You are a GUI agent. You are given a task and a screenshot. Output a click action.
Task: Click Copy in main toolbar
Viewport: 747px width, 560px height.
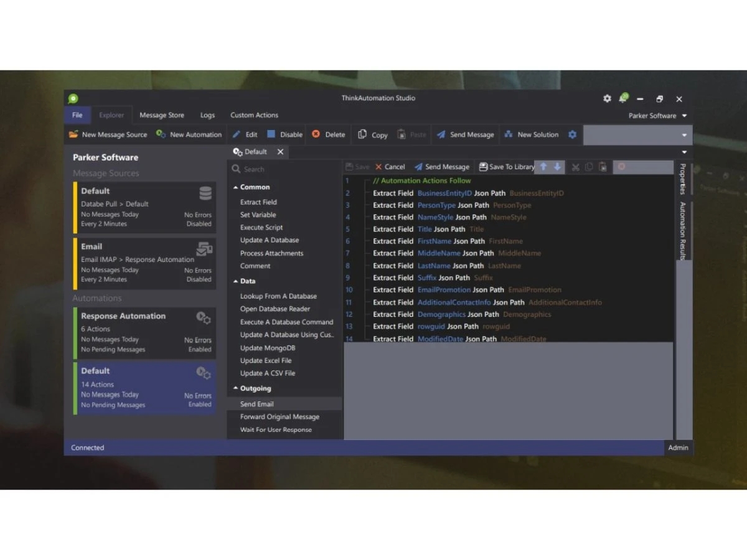(x=373, y=134)
